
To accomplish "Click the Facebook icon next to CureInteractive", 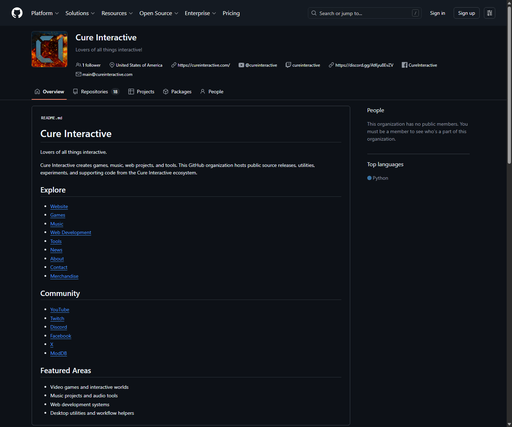I will 404,65.
